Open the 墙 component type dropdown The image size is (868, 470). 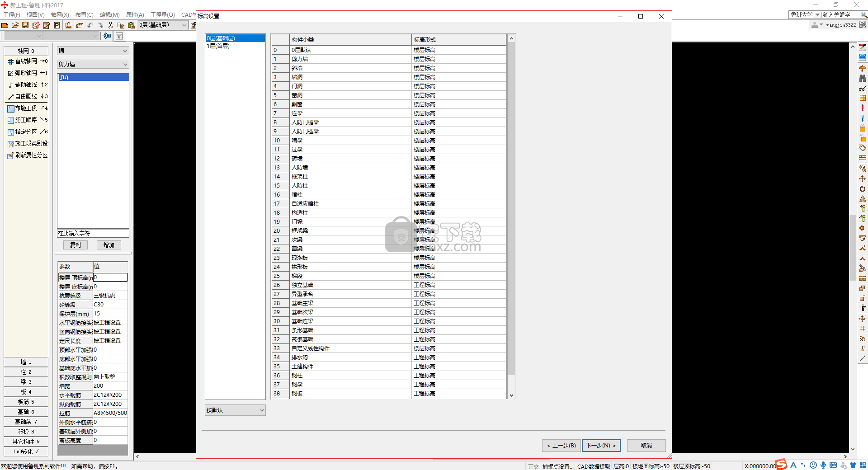(x=93, y=51)
